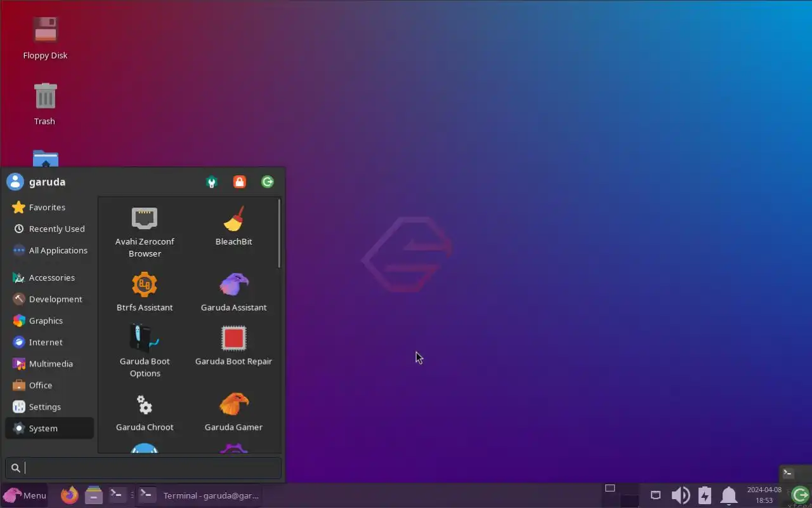Launch BleachBit from the System menu
The height and width of the screenshot is (508, 812).
click(233, 226)
